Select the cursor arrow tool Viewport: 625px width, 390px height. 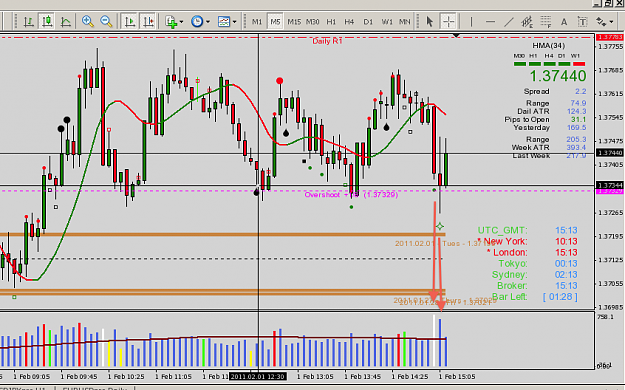point(429,21)
